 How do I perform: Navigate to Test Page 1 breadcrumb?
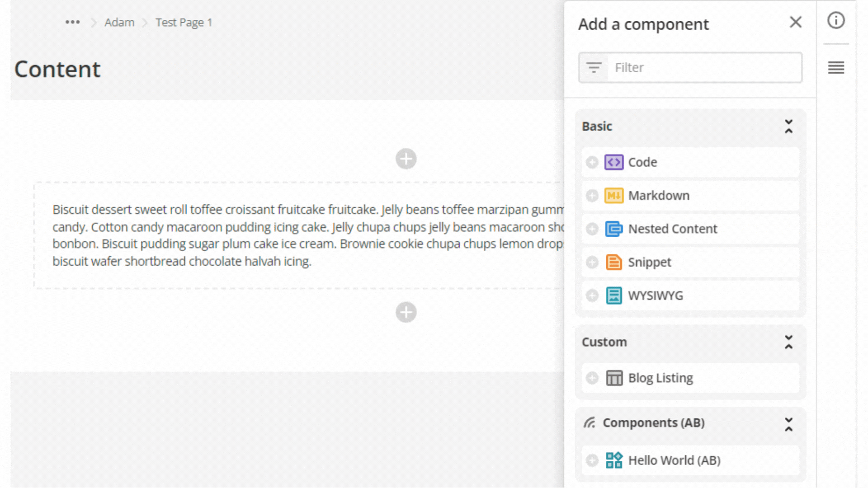point(184,22)
